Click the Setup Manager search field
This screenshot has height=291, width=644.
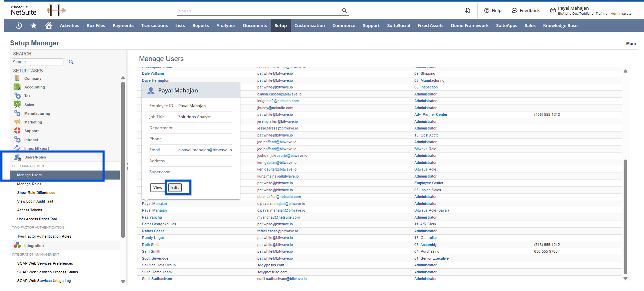pos(37,62)
